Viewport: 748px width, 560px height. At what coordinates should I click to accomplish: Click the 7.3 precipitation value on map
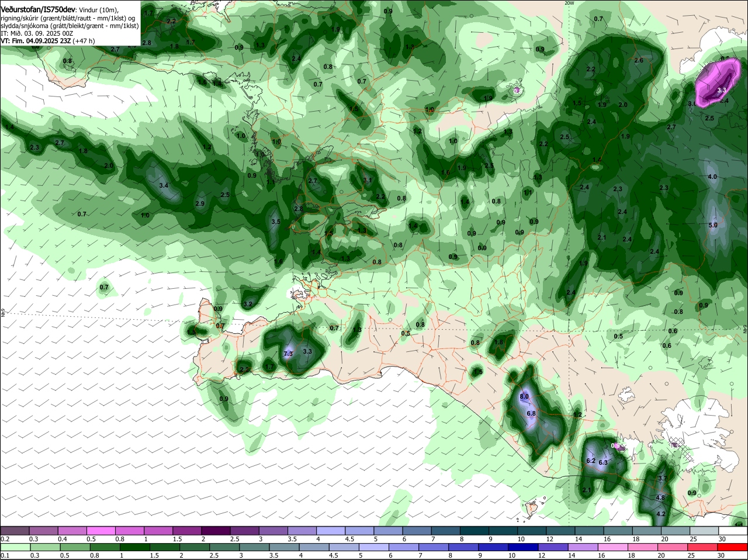point(288,354)
